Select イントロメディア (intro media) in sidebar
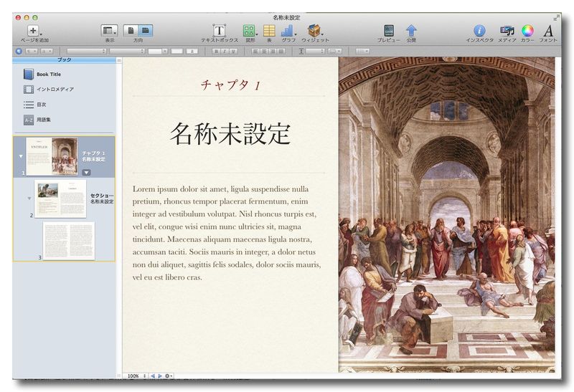 point(49,90)
